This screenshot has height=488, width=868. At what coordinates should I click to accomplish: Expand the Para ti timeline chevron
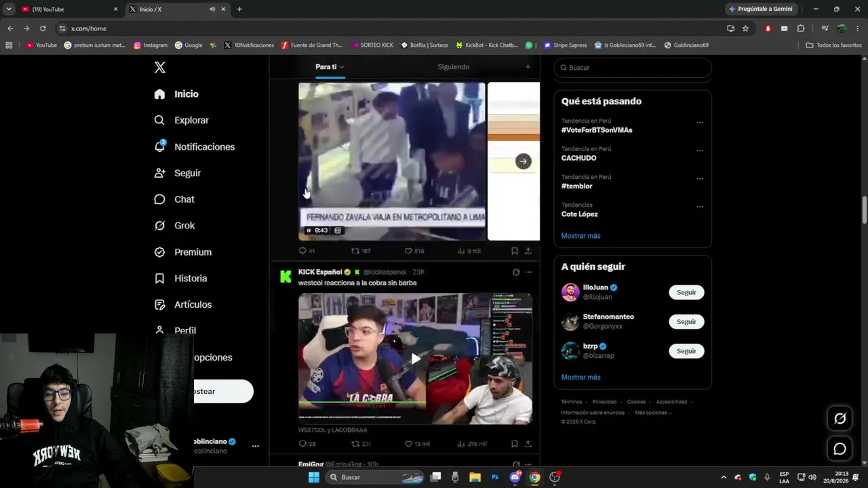click(342, 67)
